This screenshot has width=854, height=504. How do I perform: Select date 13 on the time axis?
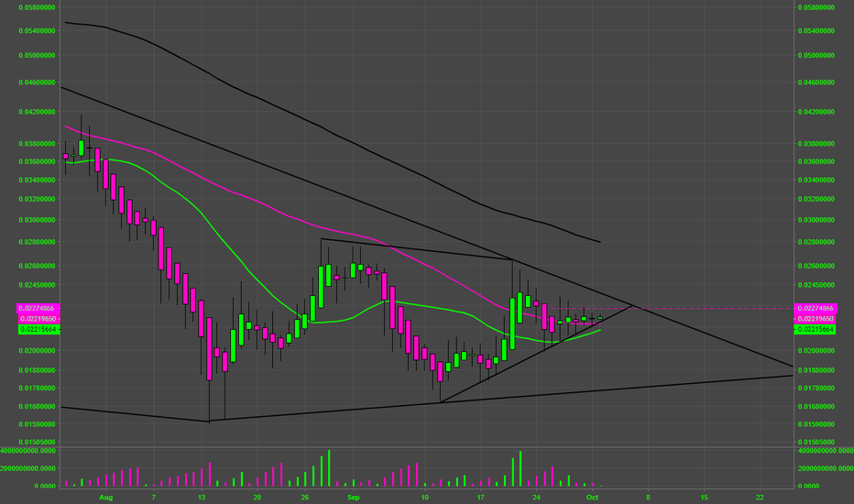coord(202,497)
